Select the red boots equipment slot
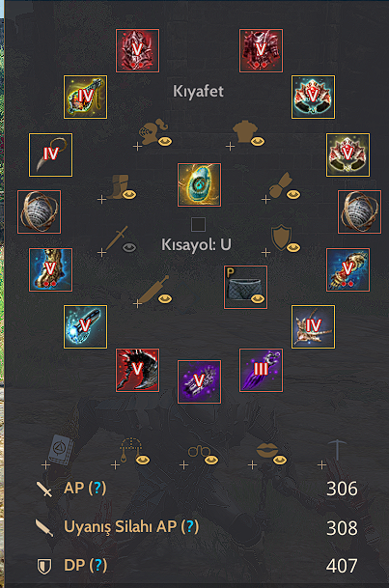Viewport: 389px width, 588px height. pos(137,371)
